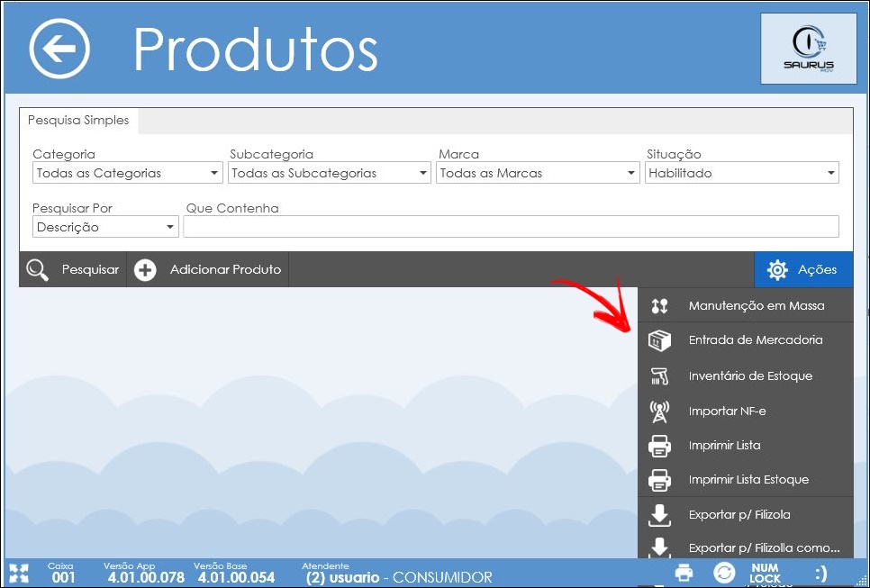Viewport: 870px width, 588px height.
Task: Open the Pesquisar Por dropdown
Action: click(105, 227)
